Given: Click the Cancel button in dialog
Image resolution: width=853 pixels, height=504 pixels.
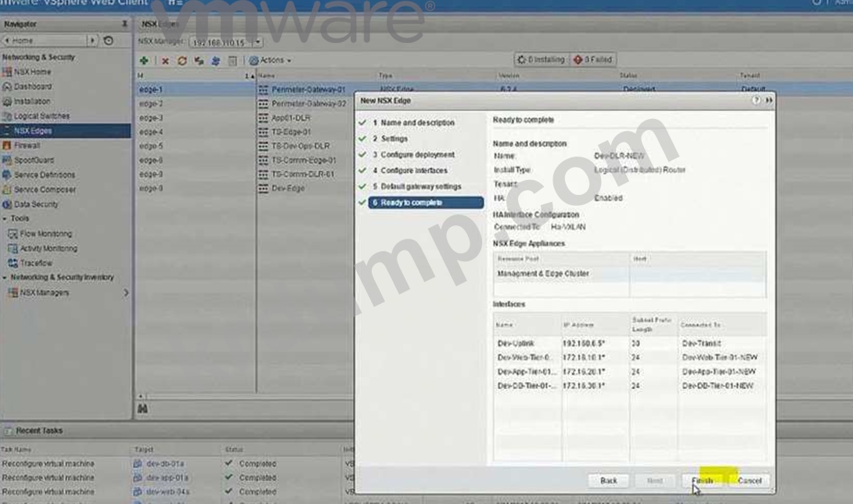Looking at the screenshot, I should (749, 481).
